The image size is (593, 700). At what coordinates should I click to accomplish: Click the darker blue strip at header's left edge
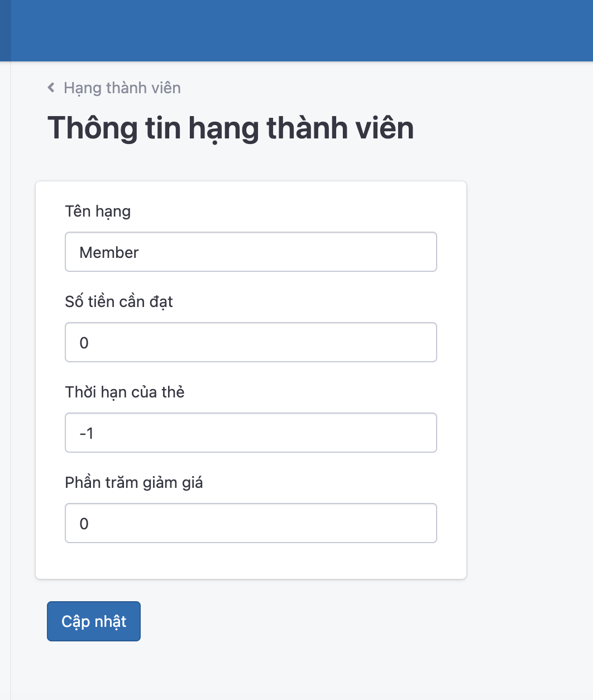coord(5,30)
